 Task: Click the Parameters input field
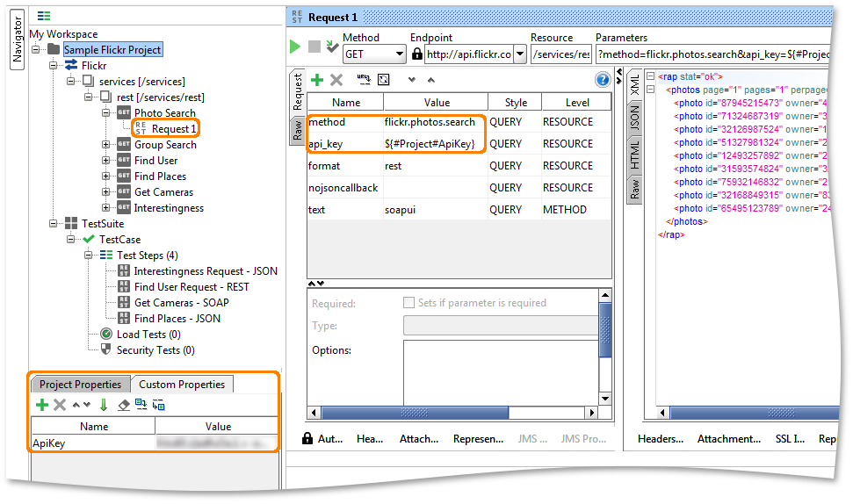coord(713,54)
